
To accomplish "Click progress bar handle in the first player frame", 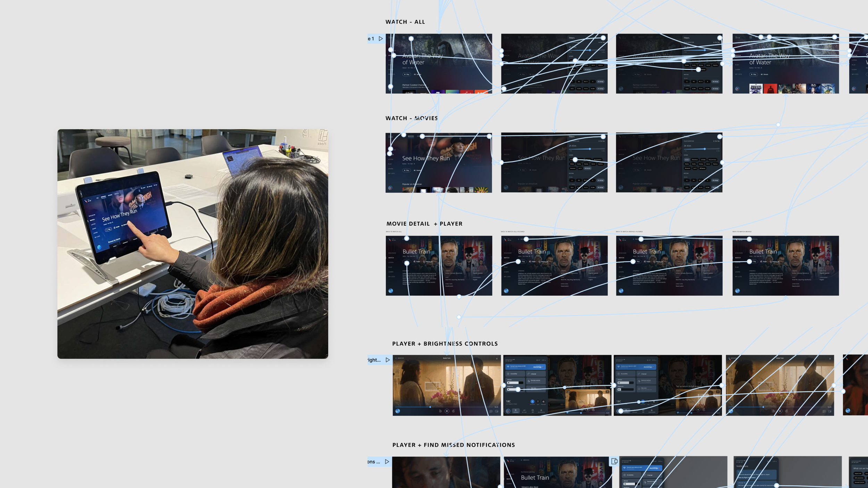I will click(x=430, y=407).
